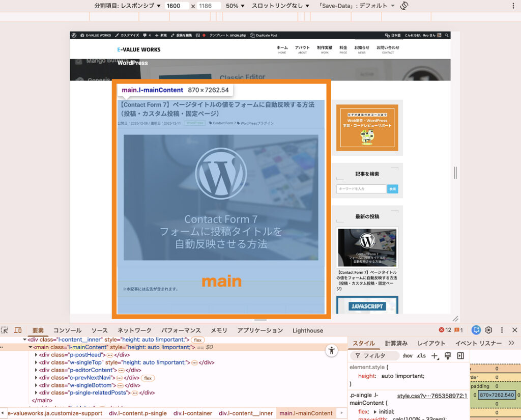Click the rotate screen orientation icon
This screenshot has width=521, height=420.
pyautogui.click(x=404, y=6)
